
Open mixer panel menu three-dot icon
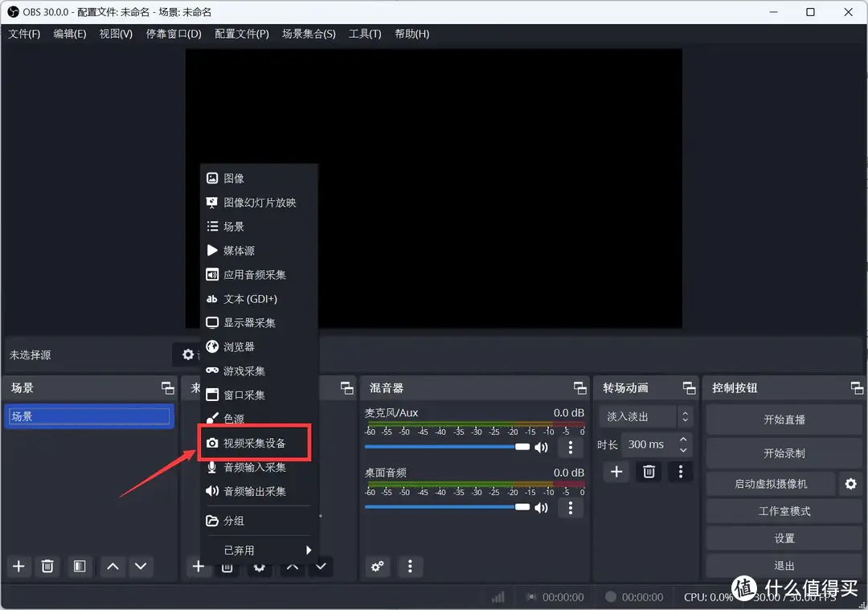click(x=410, y=567)
